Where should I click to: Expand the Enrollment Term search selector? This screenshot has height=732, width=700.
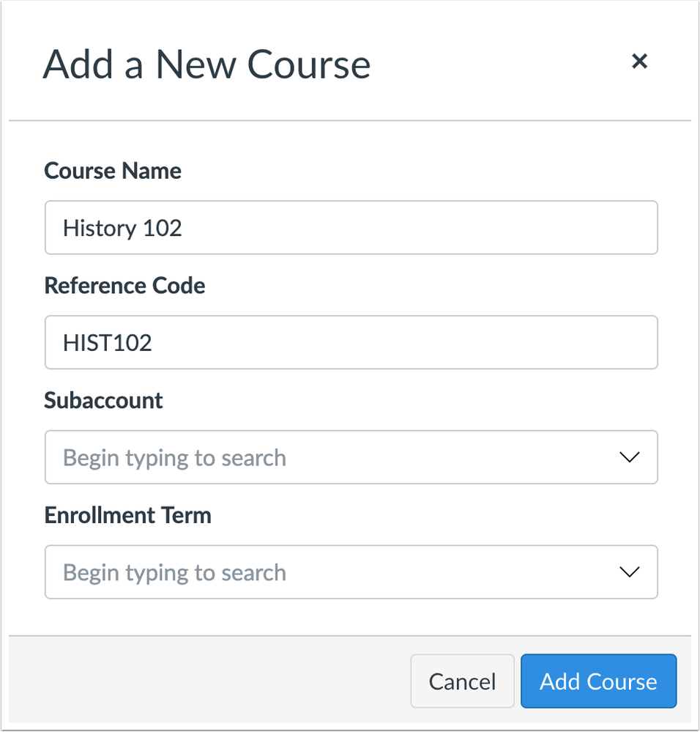(629, 572)
